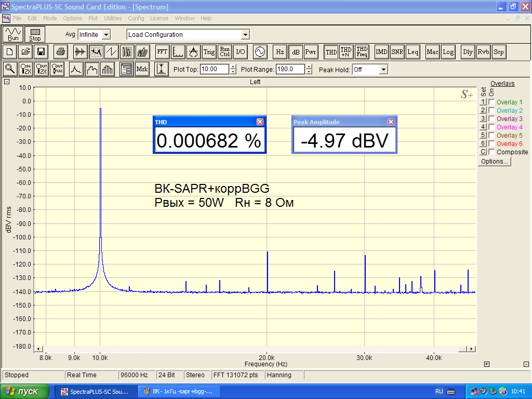532x399 pixels.
Task: Select the SNR measurement icon
Action: tap(397, 52)
